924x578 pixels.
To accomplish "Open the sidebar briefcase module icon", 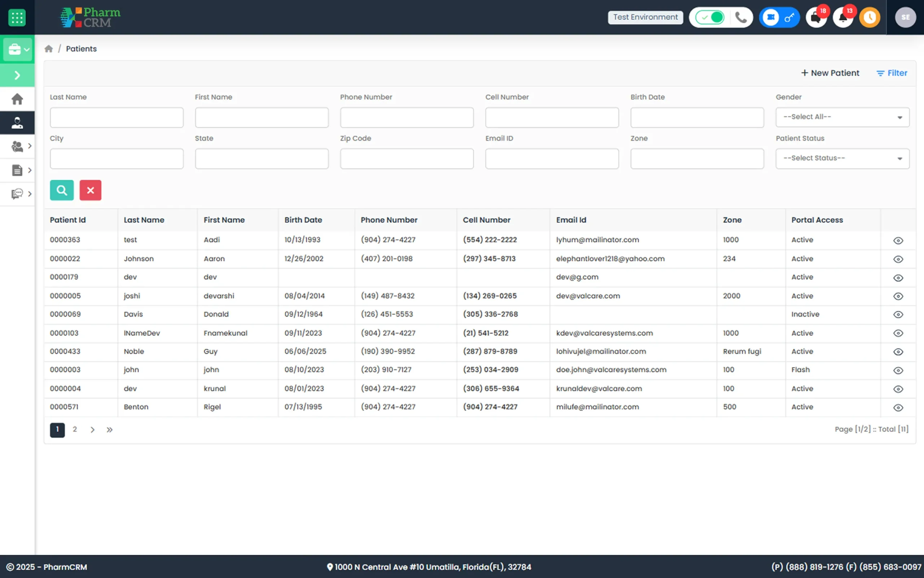I will [x=17, y=49].
